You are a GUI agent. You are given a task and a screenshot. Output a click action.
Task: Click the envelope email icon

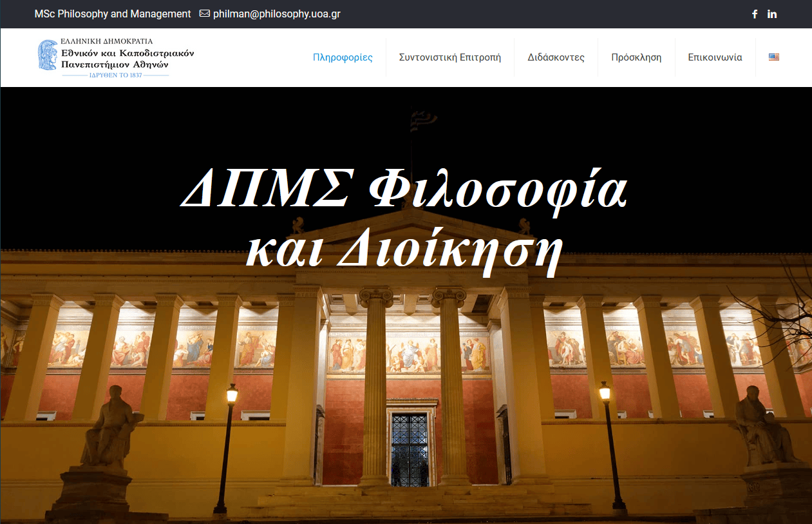click(x=205, y=14)
